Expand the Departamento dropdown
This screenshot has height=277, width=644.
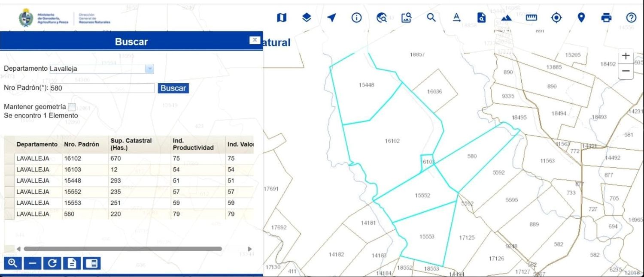point(149,69)
